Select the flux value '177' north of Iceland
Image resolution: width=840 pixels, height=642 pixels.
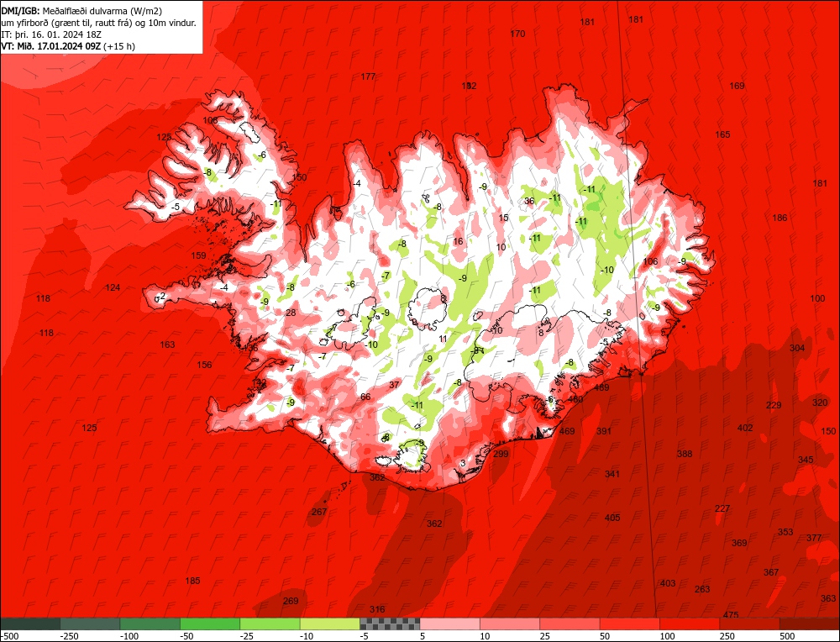tap(368, 76)
